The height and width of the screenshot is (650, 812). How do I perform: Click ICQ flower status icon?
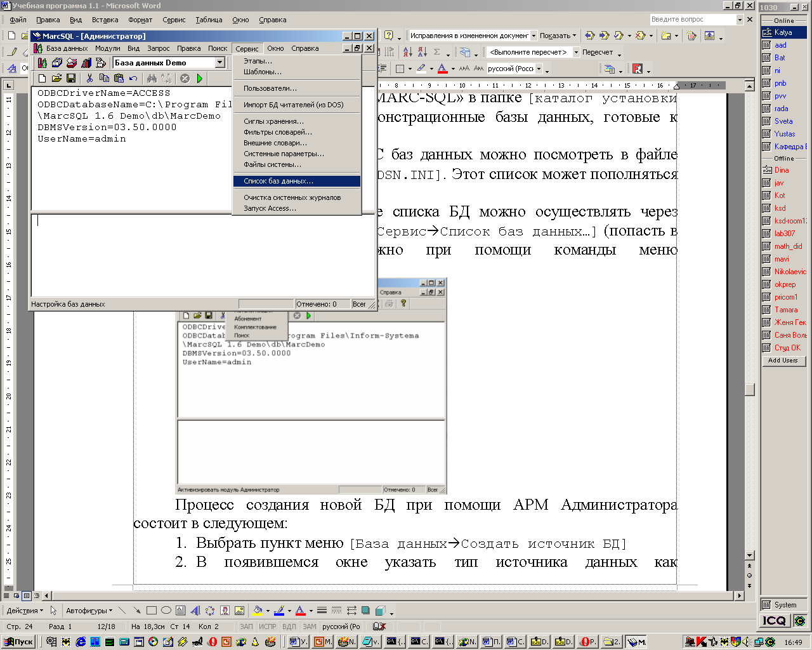pos(799,621)
